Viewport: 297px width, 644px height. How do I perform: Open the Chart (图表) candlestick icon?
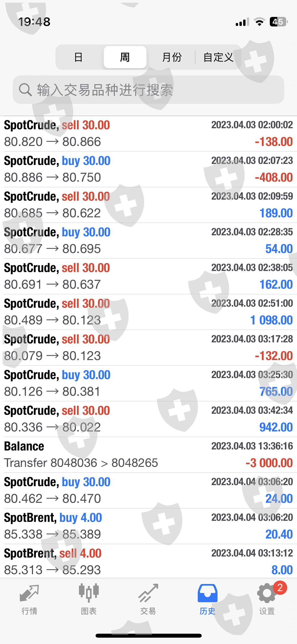(89, 593)
